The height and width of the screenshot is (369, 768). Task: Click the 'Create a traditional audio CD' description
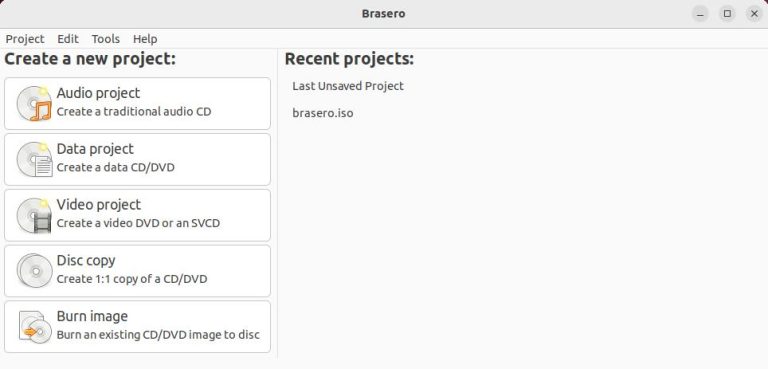click(x=134, y=112)
